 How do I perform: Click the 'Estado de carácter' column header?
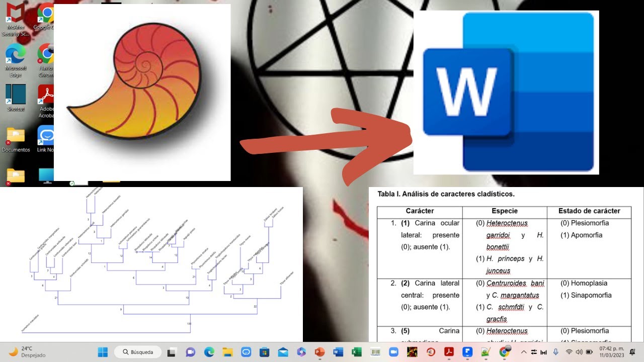pyautogui.click(x=589, y=211)
